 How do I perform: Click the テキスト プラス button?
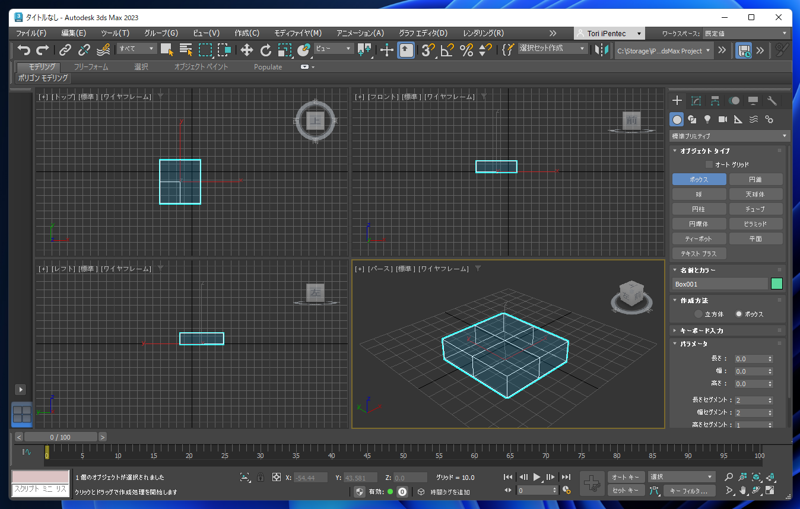(x=698, y=253)
